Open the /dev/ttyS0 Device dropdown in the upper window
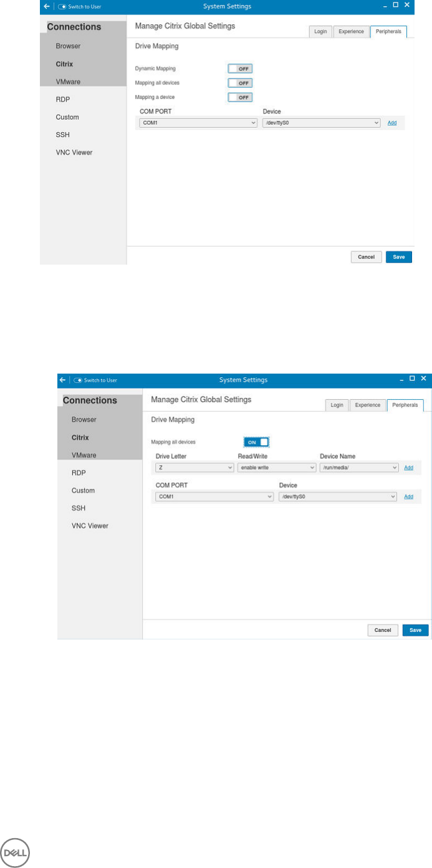This screenshot has height=868, width=432. point(322,123)
